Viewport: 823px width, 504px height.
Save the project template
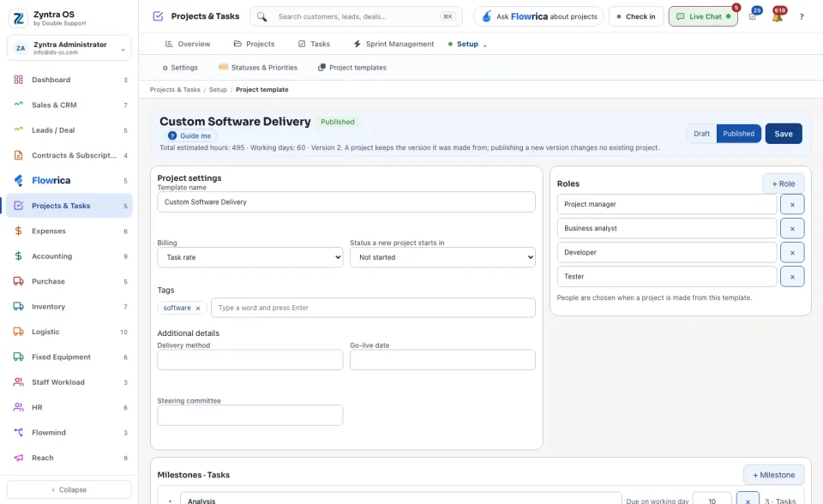point(783,134)
